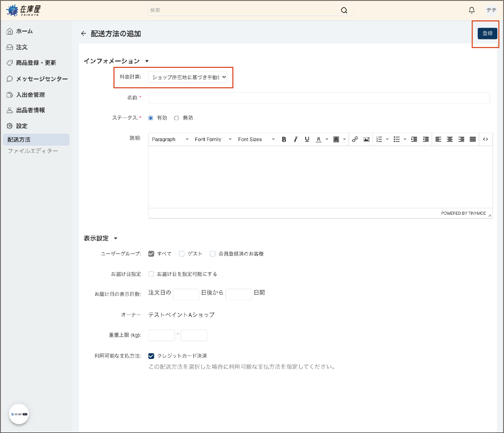
Task: Open the notifications bell icon
Action: [472, 10]
